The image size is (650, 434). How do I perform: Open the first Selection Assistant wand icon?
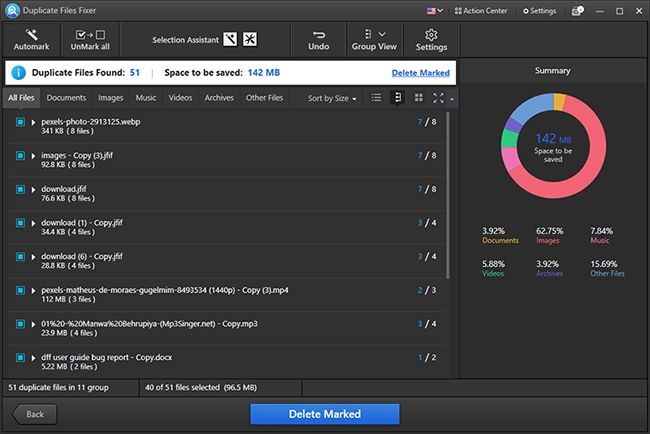(x=230, y=39)
